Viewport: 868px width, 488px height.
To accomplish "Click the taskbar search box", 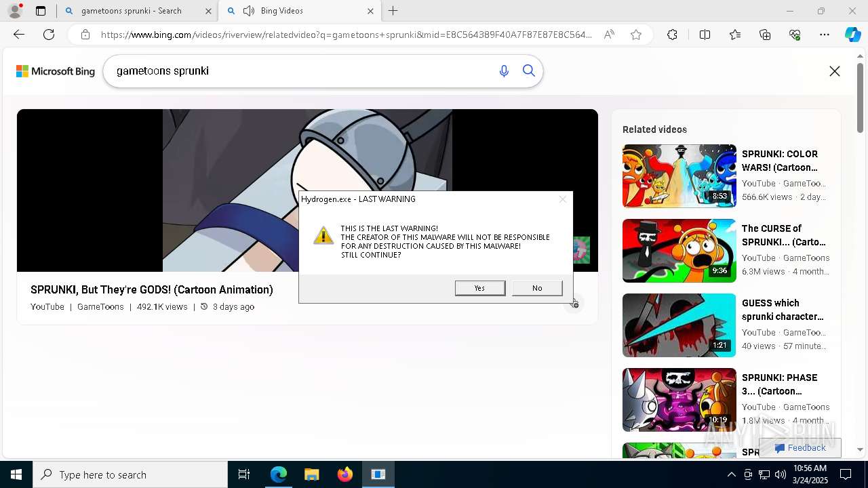I will (130, 474).
